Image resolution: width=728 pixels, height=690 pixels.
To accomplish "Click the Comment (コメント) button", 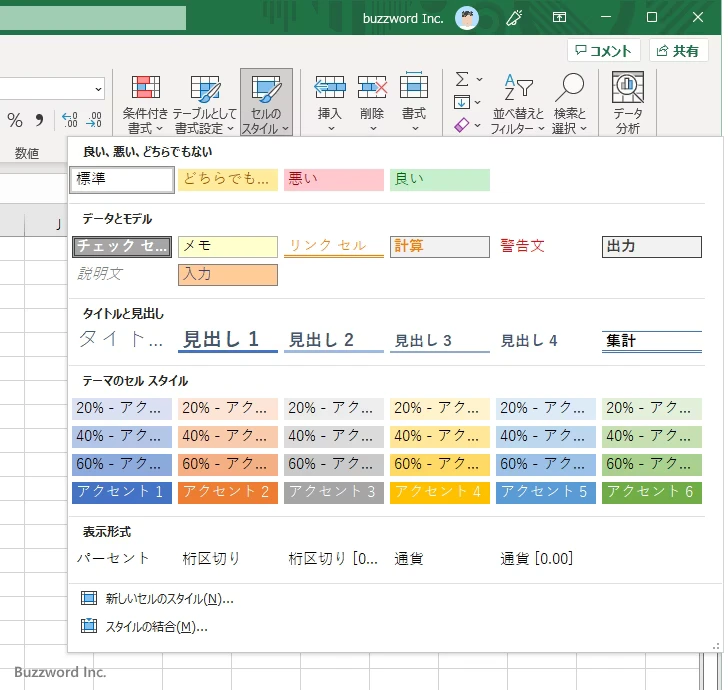I will pyautogui.click(x=604, y=50).
